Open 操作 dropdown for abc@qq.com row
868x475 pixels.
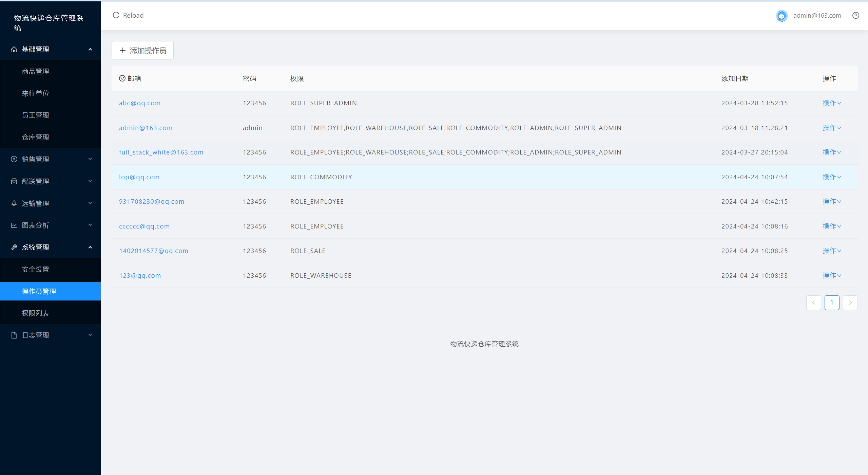click(831, 103)
